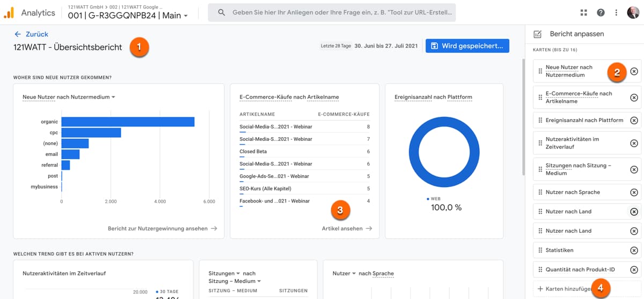Open the property selector 001 | G-R3GGQNPB24 | Main
Screen dimensions: 644x299
tap(128, 16)
